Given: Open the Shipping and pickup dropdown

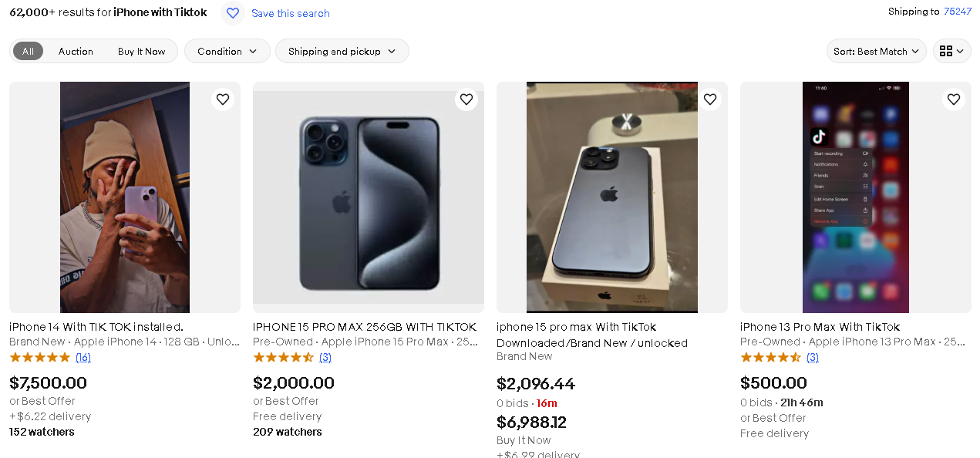Looking at the screenshot, I should point(342,52).
